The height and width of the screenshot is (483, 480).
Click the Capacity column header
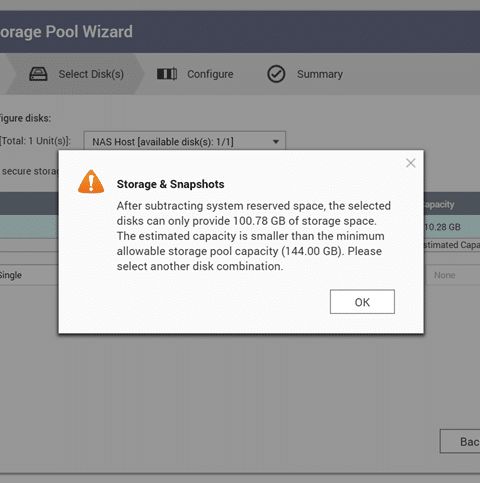tap(439, 204)
